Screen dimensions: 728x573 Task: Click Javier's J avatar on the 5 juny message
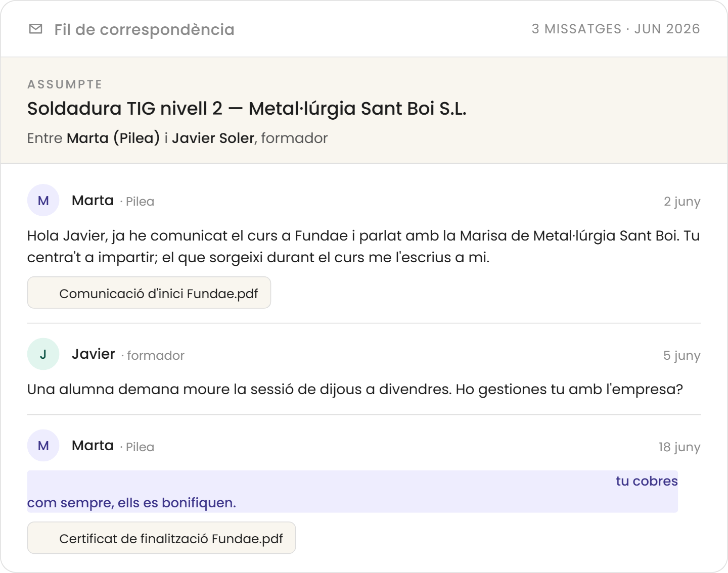43,354
